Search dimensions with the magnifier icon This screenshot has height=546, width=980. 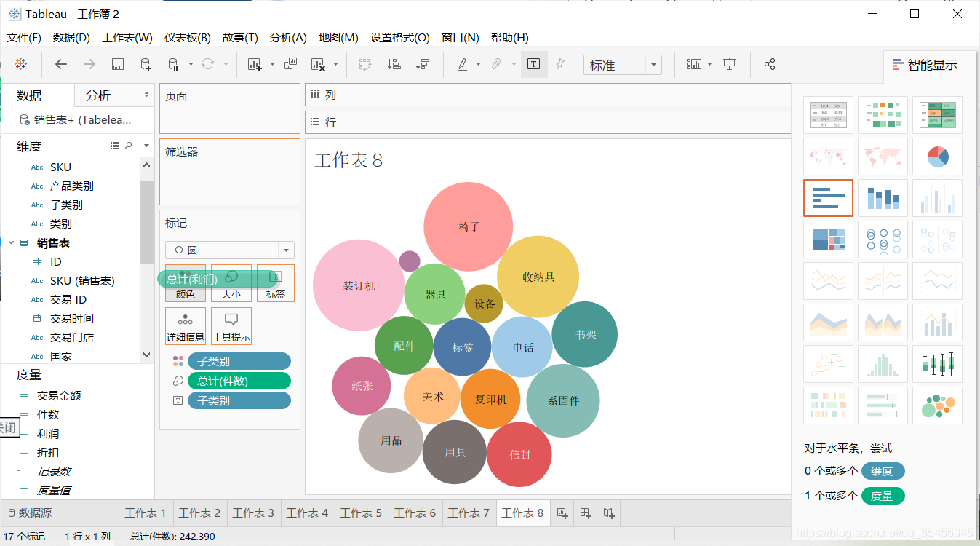(129, 146)
